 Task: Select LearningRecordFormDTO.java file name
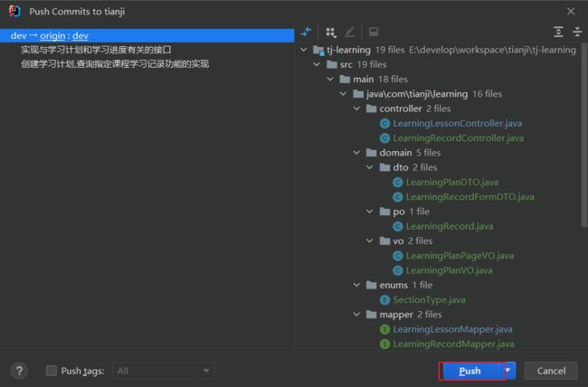470,197
